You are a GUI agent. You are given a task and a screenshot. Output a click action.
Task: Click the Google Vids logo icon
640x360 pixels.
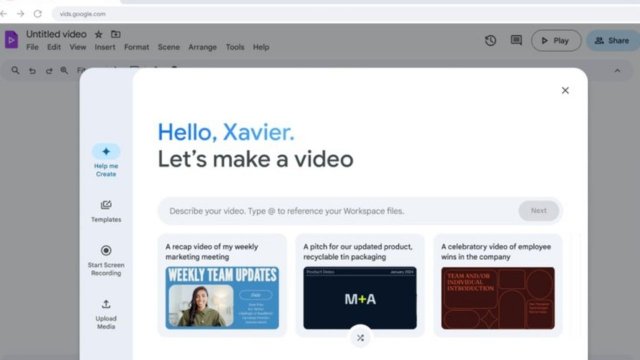[11, 40]
